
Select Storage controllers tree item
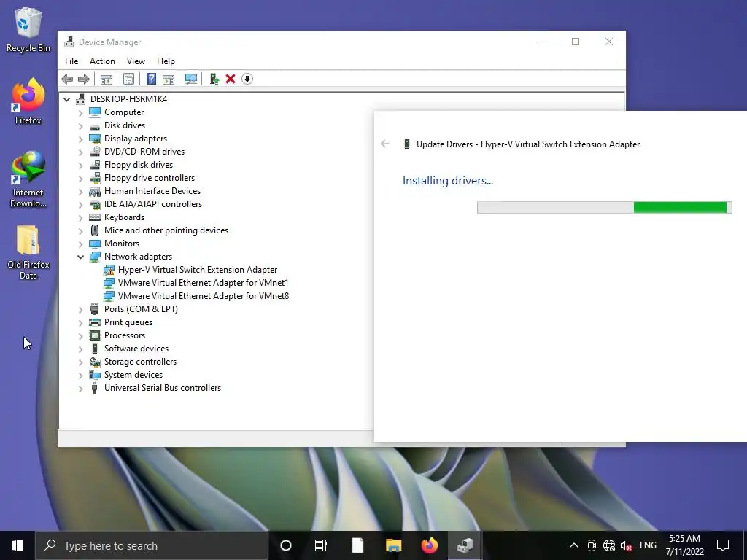(x=141, y=362)
